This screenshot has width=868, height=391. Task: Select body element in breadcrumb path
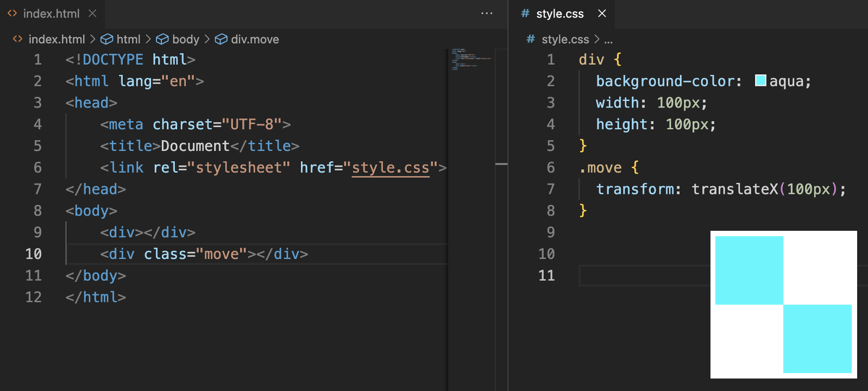[186, 39]
